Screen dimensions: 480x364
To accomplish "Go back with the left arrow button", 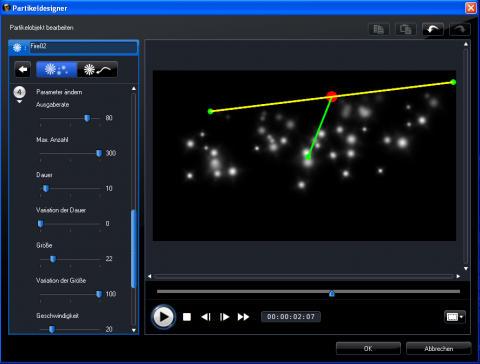I will click(x=23, y=69).
